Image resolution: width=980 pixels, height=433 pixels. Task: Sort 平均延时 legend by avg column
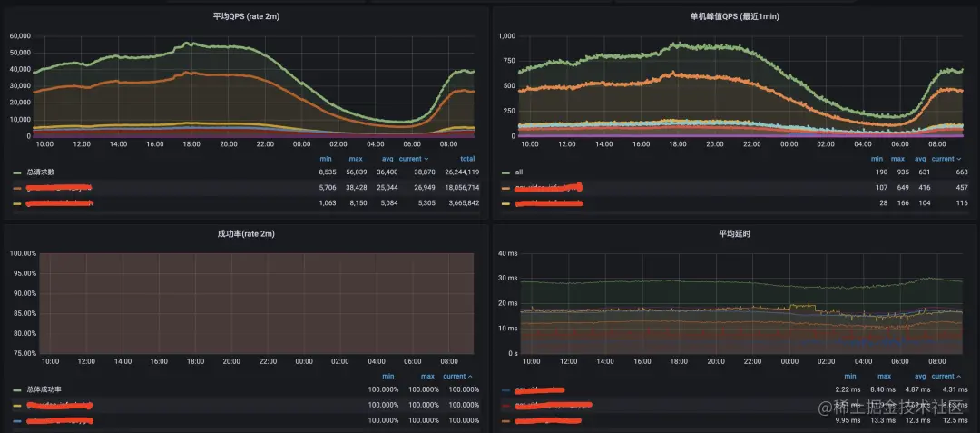click(918, 376)
